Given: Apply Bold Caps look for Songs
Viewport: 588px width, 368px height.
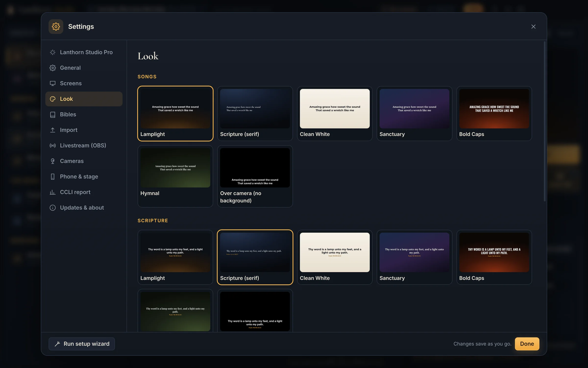Looking at the screenshot, I should 494,114.
